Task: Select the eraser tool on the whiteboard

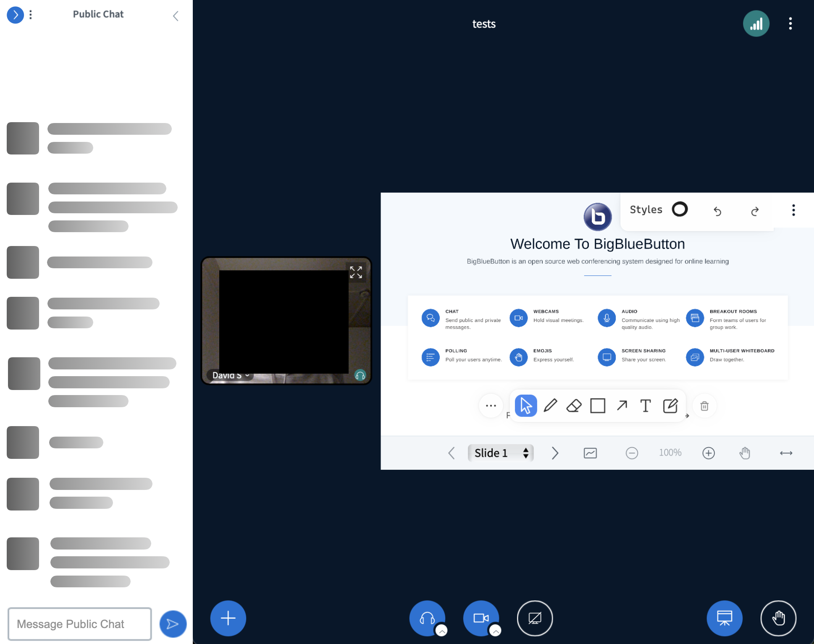Action: [574, 406]
